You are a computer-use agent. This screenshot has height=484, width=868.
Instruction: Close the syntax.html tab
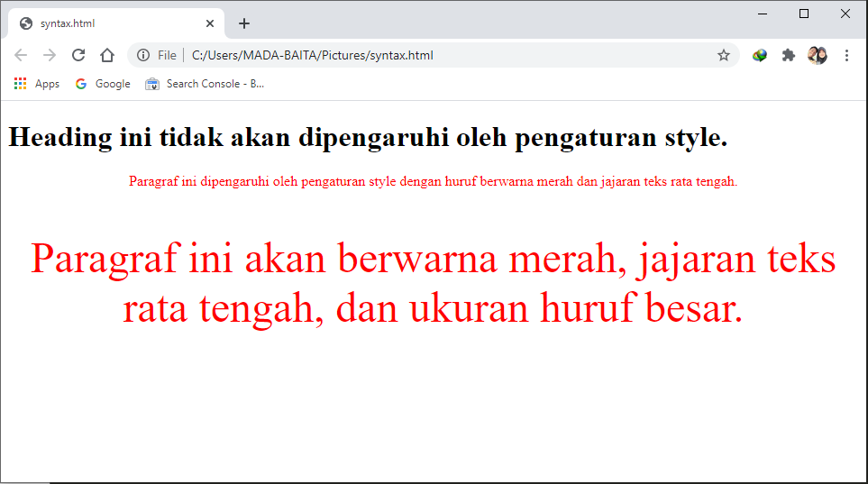pos(210,23)
